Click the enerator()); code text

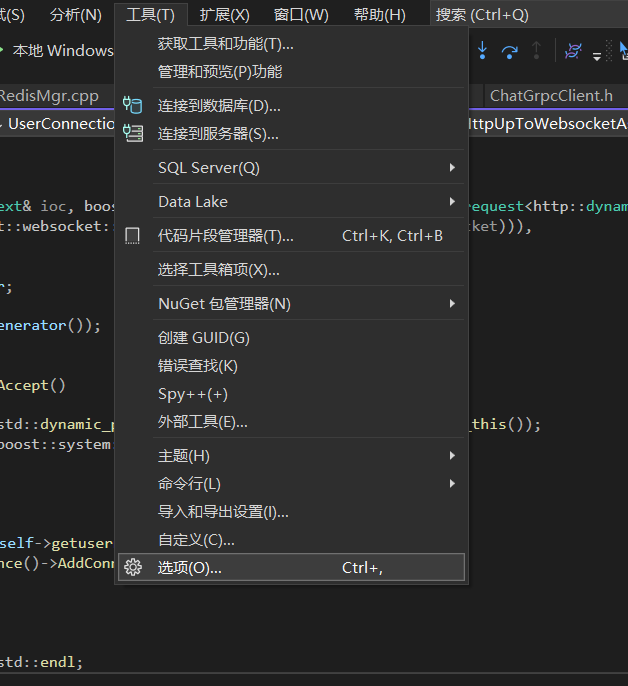pos(50,325)
